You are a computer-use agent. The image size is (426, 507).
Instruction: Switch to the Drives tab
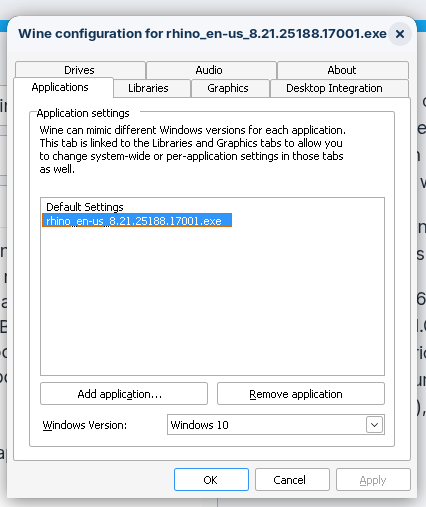click(x=80, y=70)
